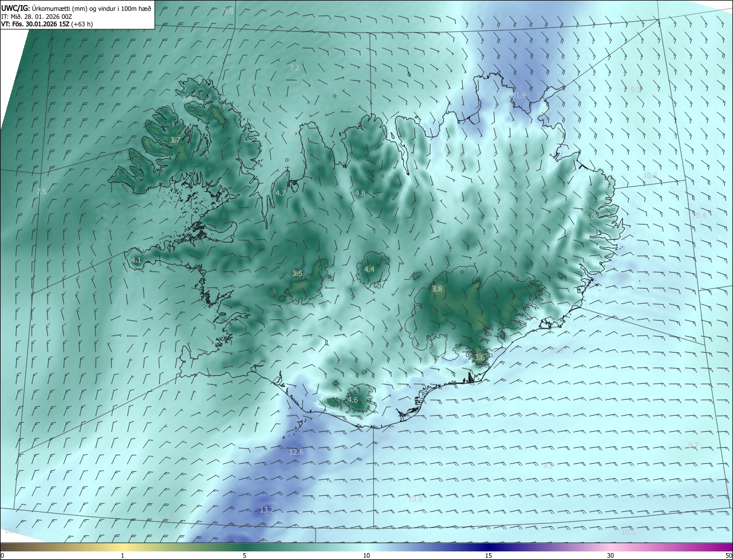The image size is (733, 560).
Task: Click the map value "3.7"
Action: coord(175,140)
